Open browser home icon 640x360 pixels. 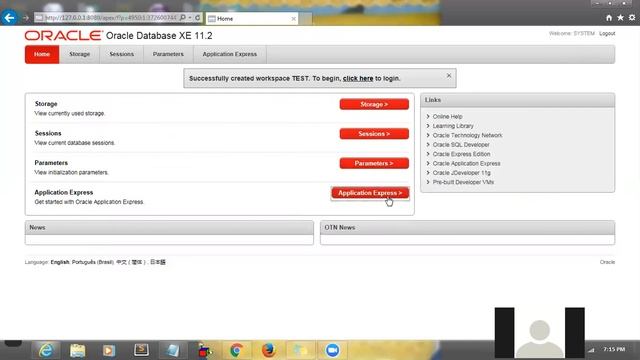(x=609, y=18)
